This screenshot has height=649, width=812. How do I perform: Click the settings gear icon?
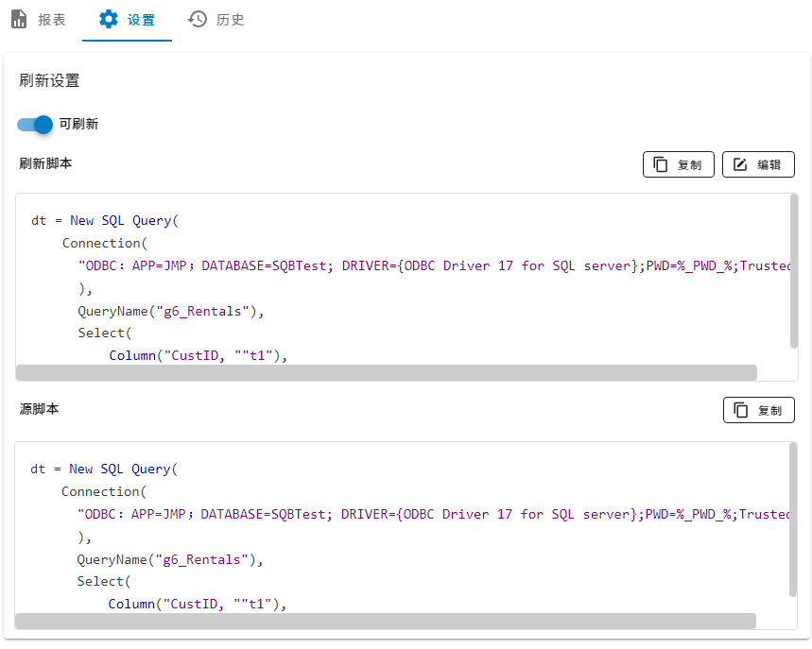[109, 19]
